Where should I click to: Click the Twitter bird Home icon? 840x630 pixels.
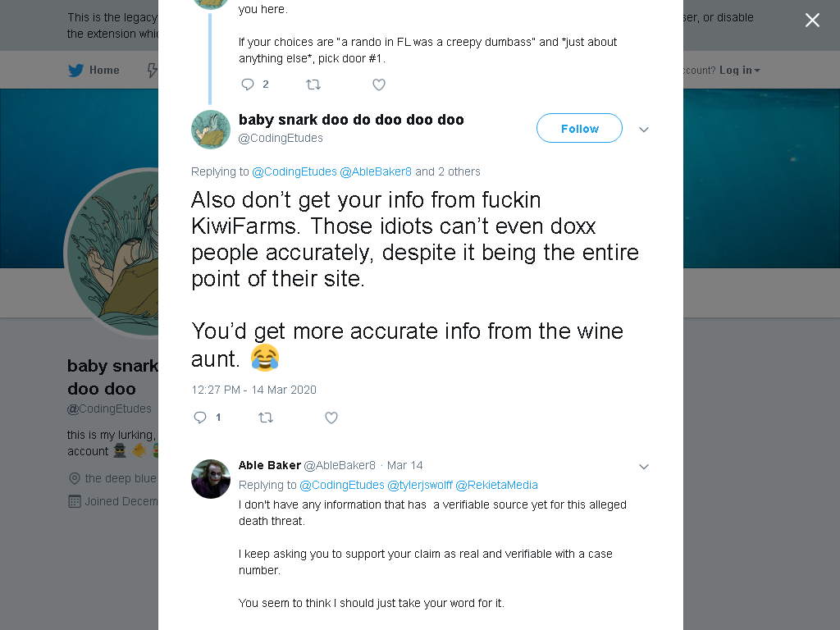pyautogui.click(x=76, y=71)
